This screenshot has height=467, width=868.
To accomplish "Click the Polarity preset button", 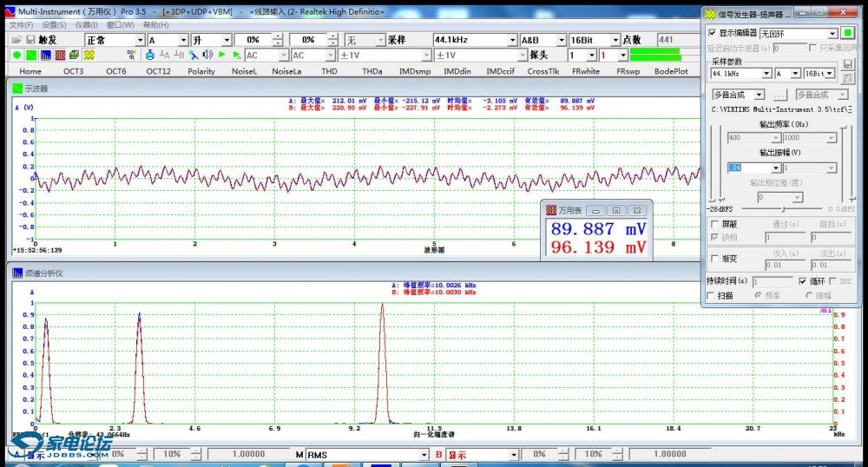I will tap(201, 71).
